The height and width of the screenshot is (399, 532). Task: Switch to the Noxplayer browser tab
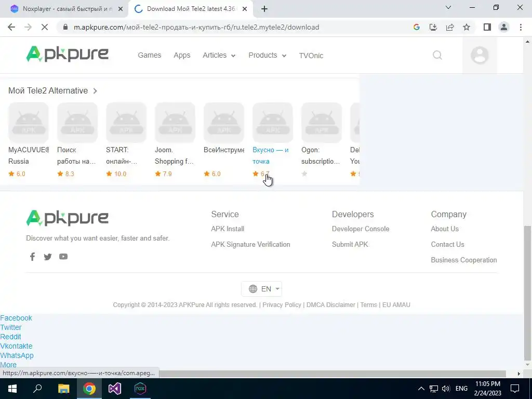[64, 9]
